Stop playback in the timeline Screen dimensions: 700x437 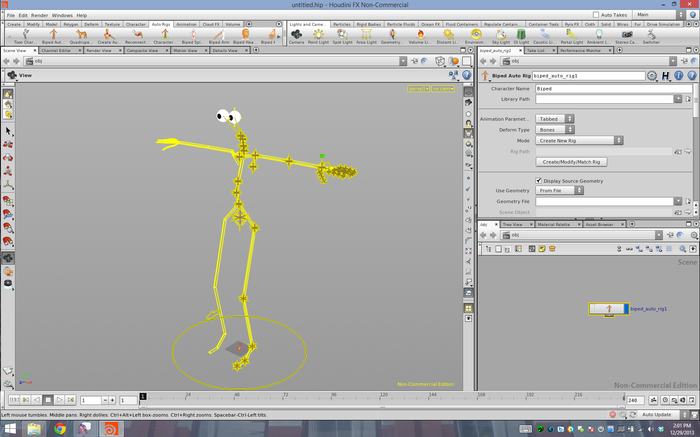pos(48,400)
